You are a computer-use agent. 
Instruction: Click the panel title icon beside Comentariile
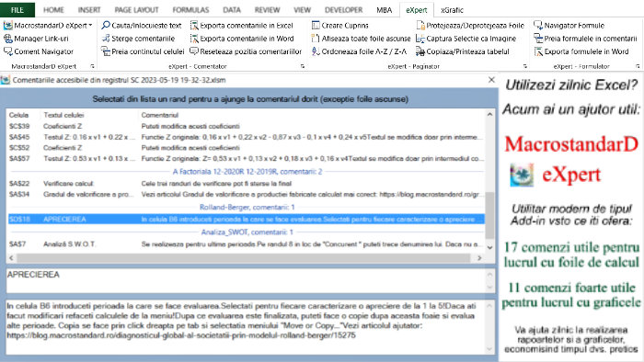[6, 80]
